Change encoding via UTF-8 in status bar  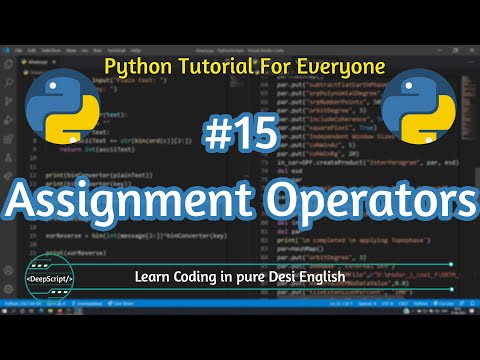[387, 303]
